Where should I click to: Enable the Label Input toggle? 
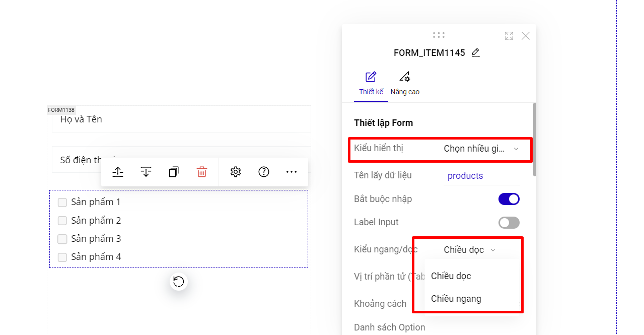[x=509, y=223]
